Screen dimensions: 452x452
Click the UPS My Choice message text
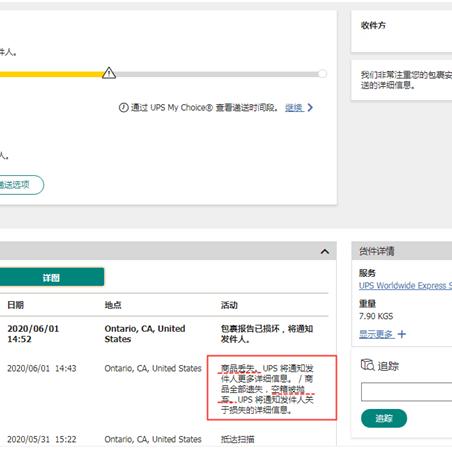point(204,108)
